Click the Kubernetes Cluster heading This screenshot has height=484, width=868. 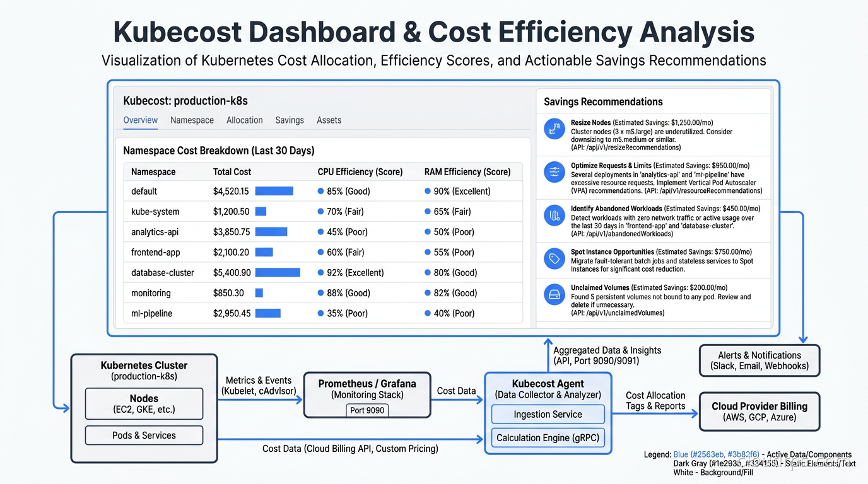[x=144, y=366]
